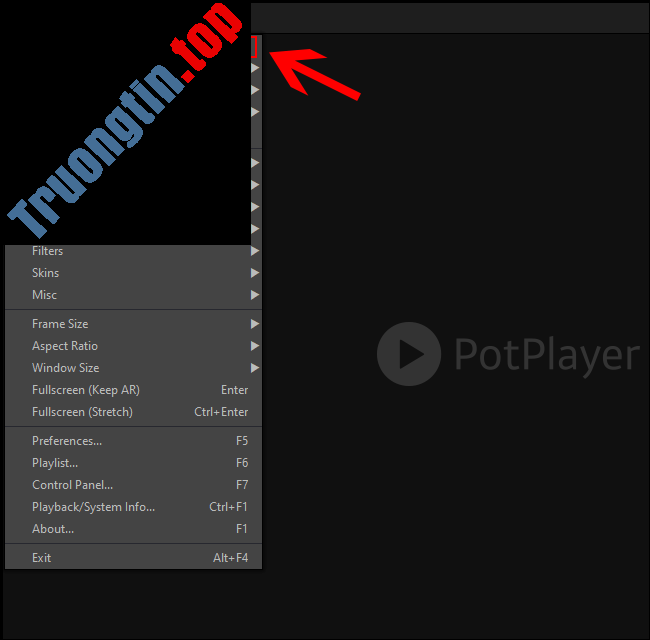Open the Aspect Ratio submenu
This screenshot has height=640, width=650.
coord(65,346)
